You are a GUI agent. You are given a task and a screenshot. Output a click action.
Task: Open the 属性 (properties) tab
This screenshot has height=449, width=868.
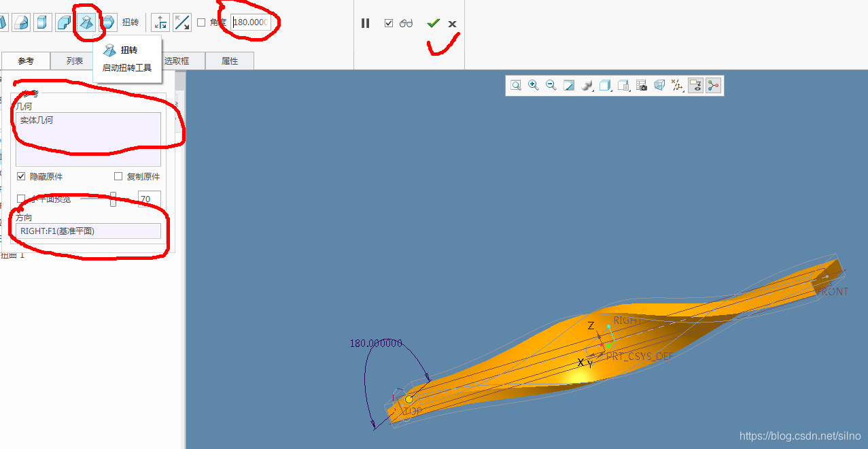pyautogui.click(x=230, y=61)
